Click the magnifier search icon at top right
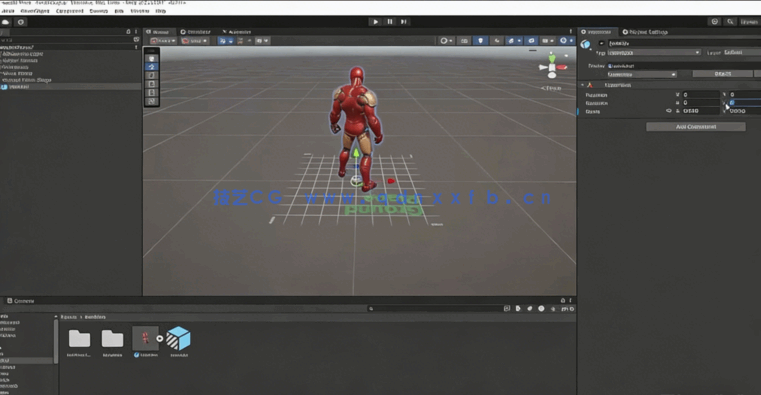Viewport: 761px width, 395px height. click(x=730, y=22)
